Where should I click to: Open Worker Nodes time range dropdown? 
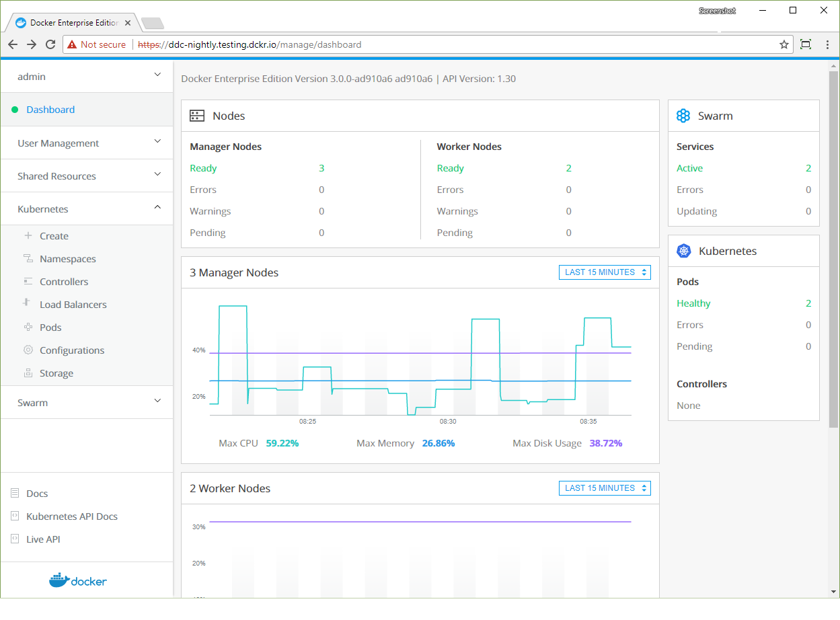(605, 488)
